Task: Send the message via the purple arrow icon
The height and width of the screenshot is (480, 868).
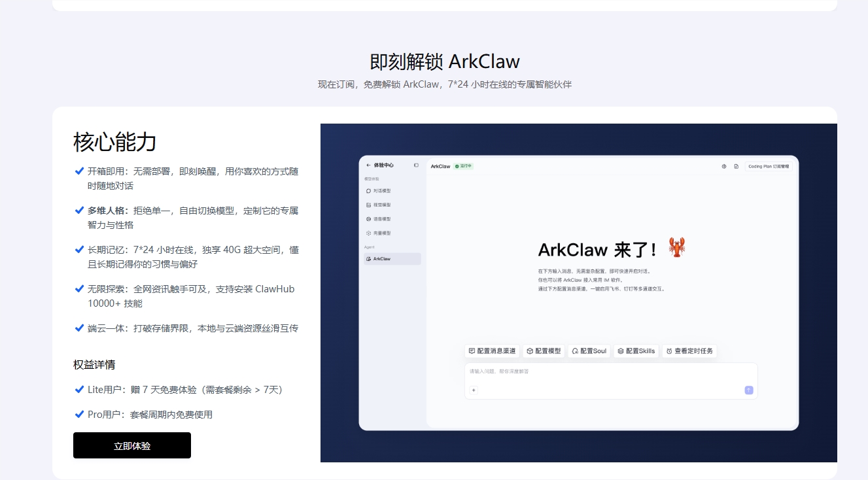Action: 748,390
